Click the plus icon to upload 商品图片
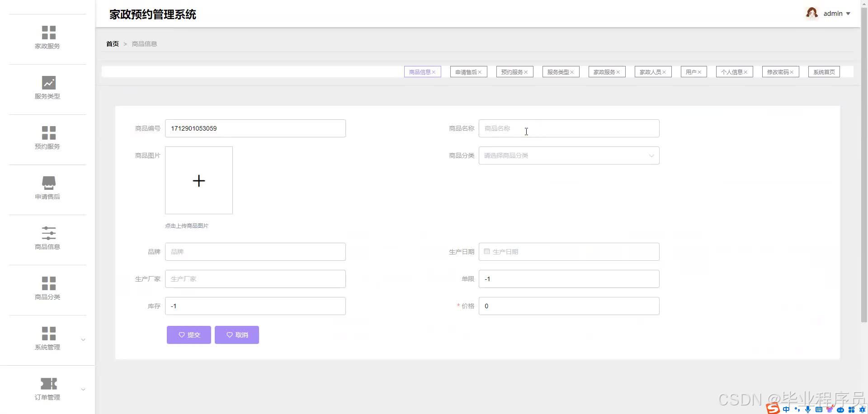The width and height of the screenshot is (868, 414). click(199, 181)
